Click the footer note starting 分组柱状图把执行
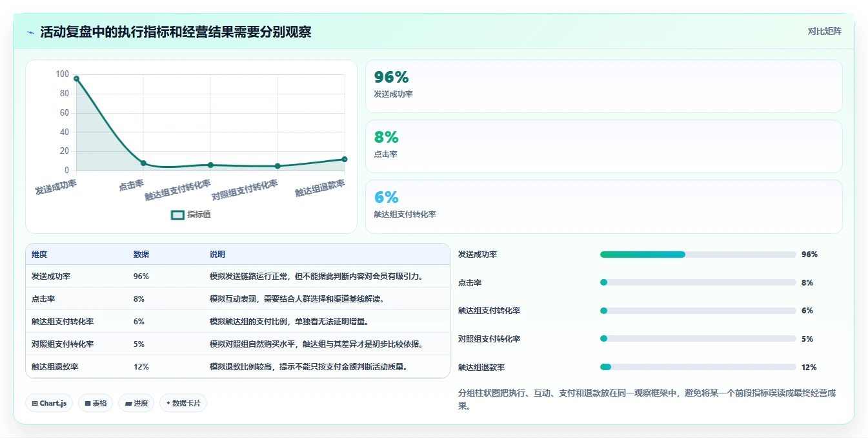This screenshot has height=438, width=868. point(647,399)
